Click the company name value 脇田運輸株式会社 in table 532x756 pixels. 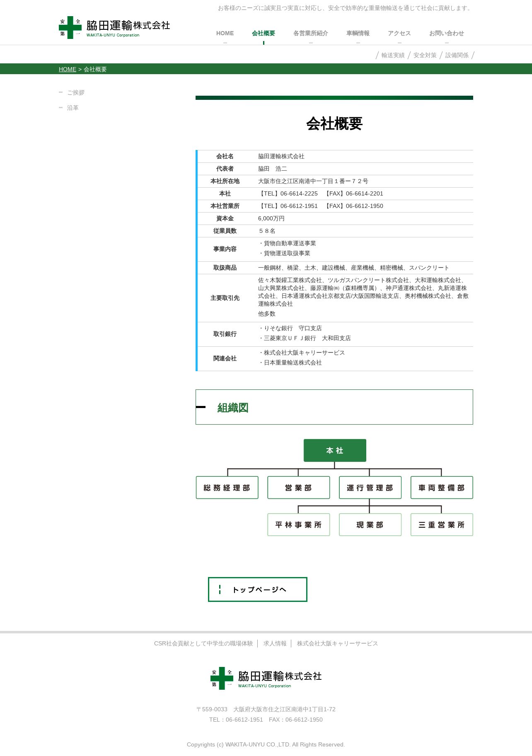click(x=281, y=156)
